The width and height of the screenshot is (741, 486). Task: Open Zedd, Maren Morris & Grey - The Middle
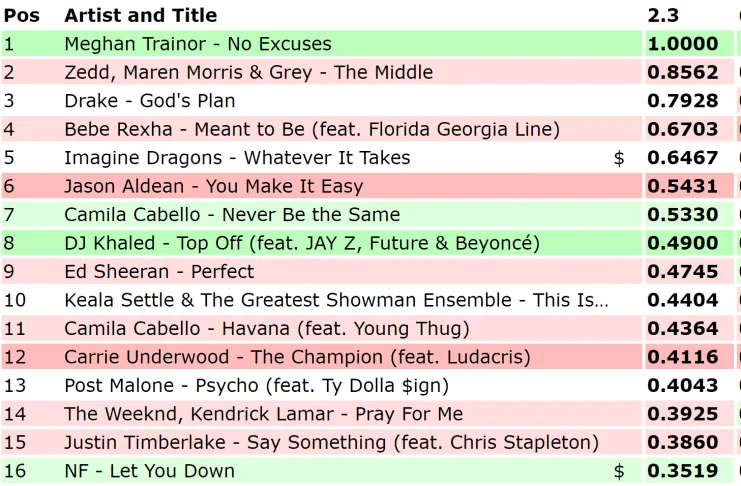[x=248, y=72]
